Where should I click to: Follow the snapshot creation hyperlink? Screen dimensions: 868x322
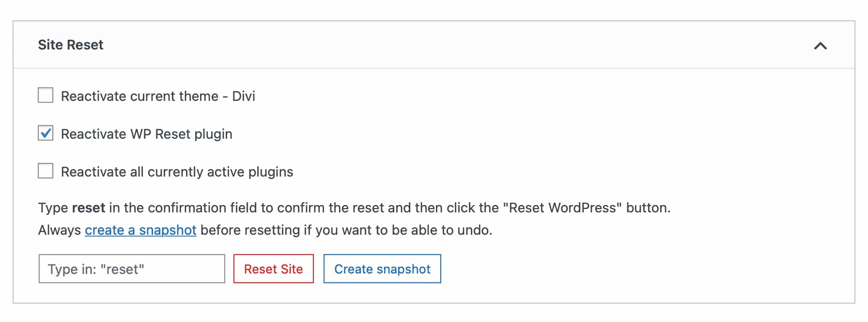[x=140, y=230]
